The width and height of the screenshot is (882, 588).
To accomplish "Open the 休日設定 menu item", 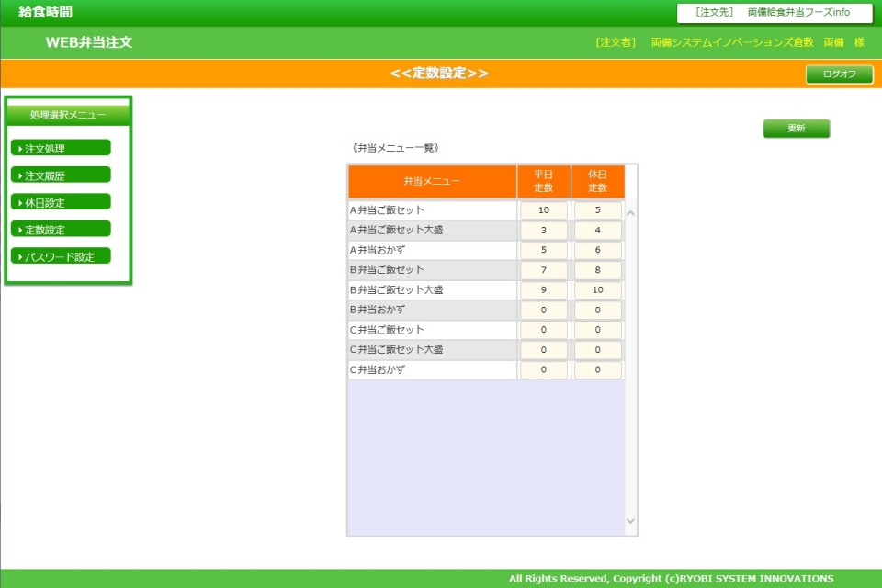I will (x=61, y=202).
